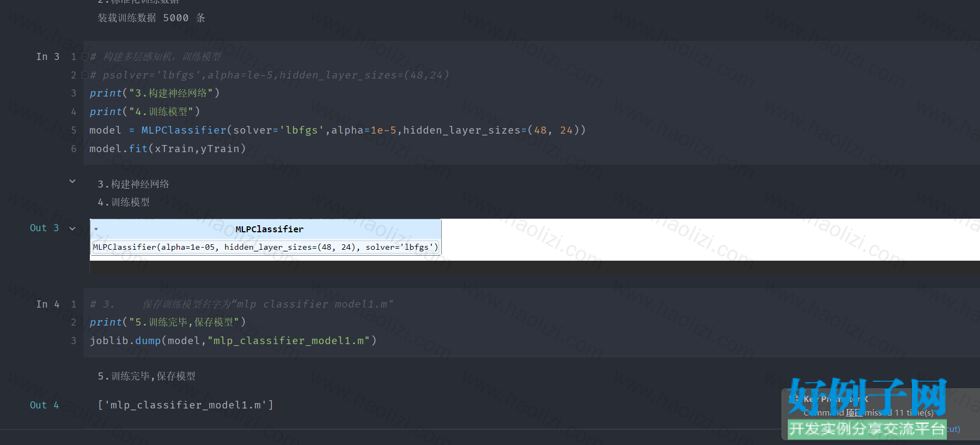
Task: Click output text '5.训练完毕,保存模型'
Action: (x=147, y=376)
